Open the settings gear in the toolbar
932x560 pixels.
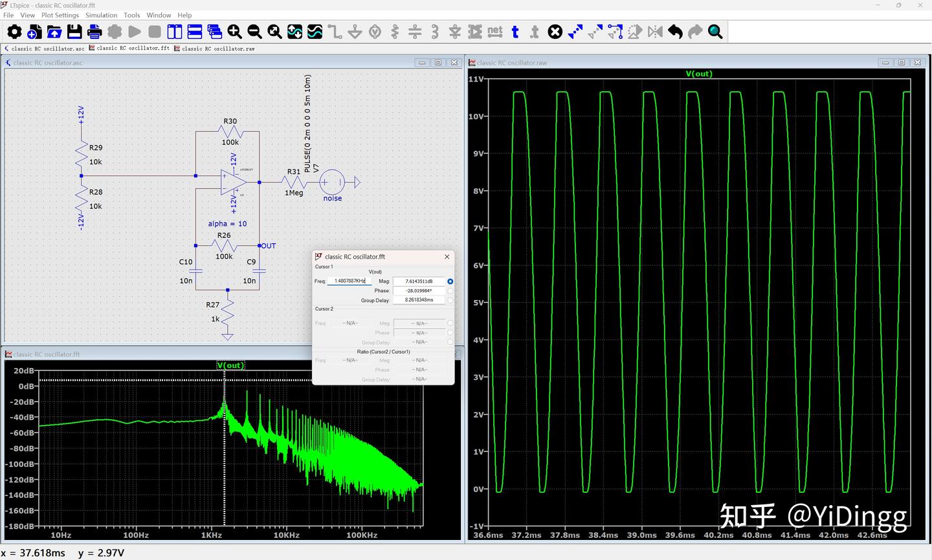(14, 32)
